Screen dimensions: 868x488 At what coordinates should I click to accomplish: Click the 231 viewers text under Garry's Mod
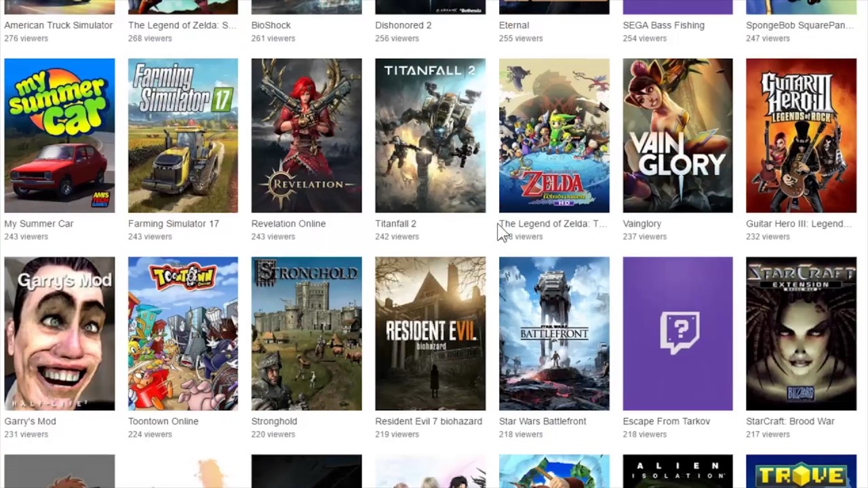pos(26,434)
